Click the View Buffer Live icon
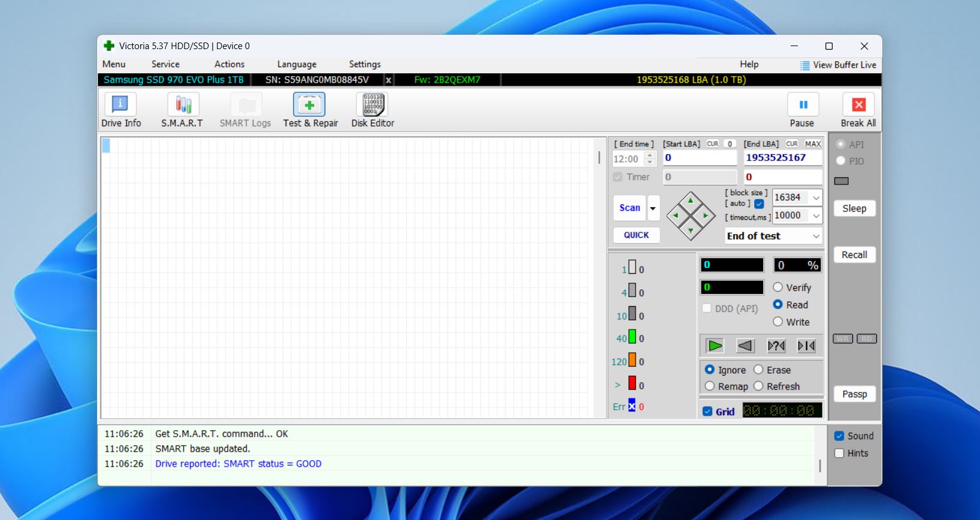The image size is (980, 520). tap(805, 65)
